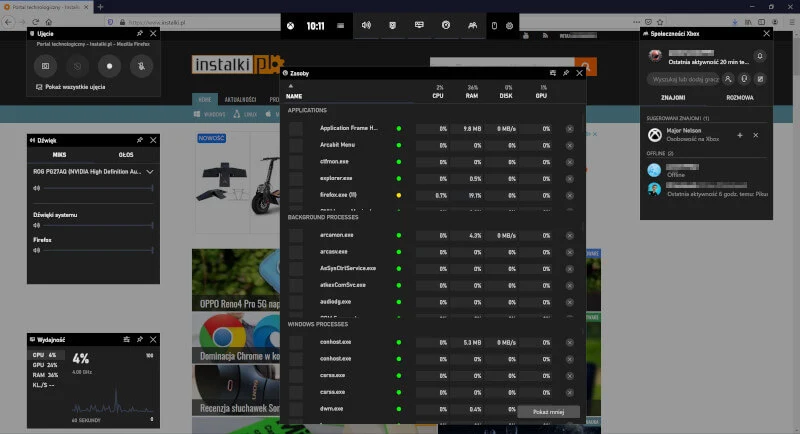Click the record last 30 seconds button

(x=77, y=66)
